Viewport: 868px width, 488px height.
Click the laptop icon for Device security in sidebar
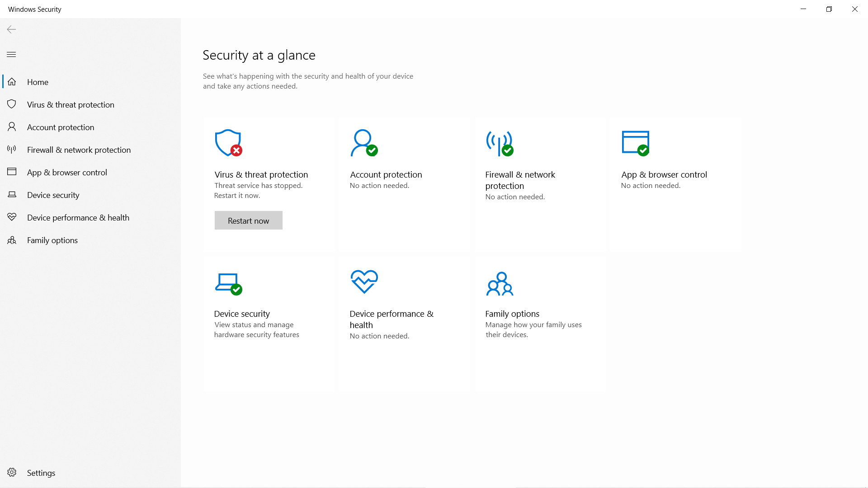12,195
